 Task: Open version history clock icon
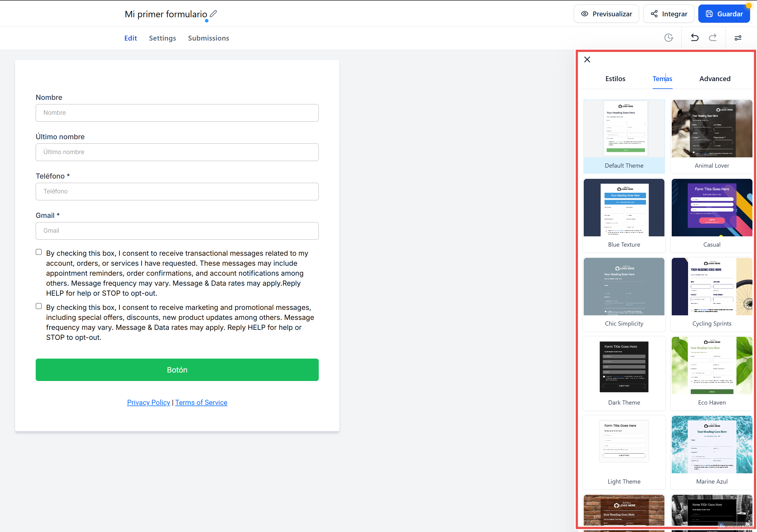[x=668, y=38]
